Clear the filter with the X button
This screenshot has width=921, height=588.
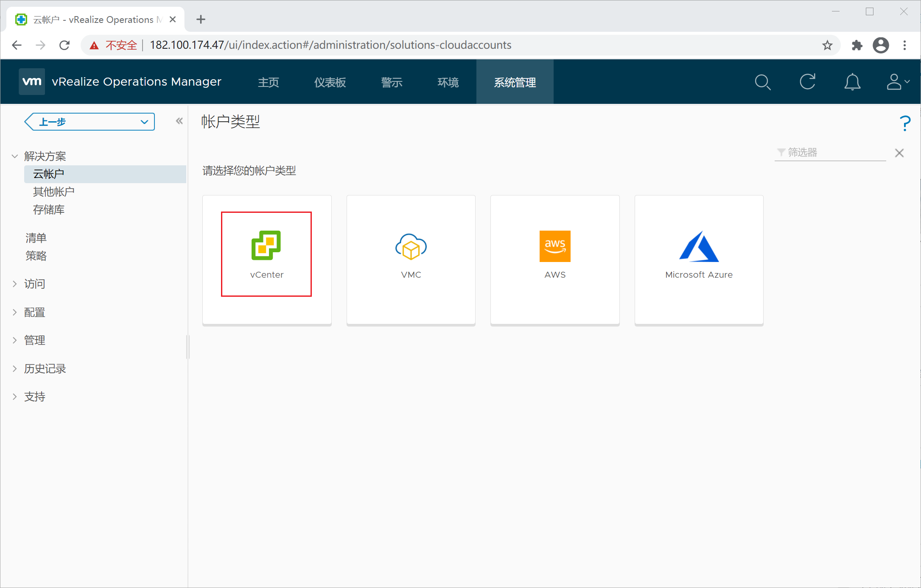(x=899, y=153)
